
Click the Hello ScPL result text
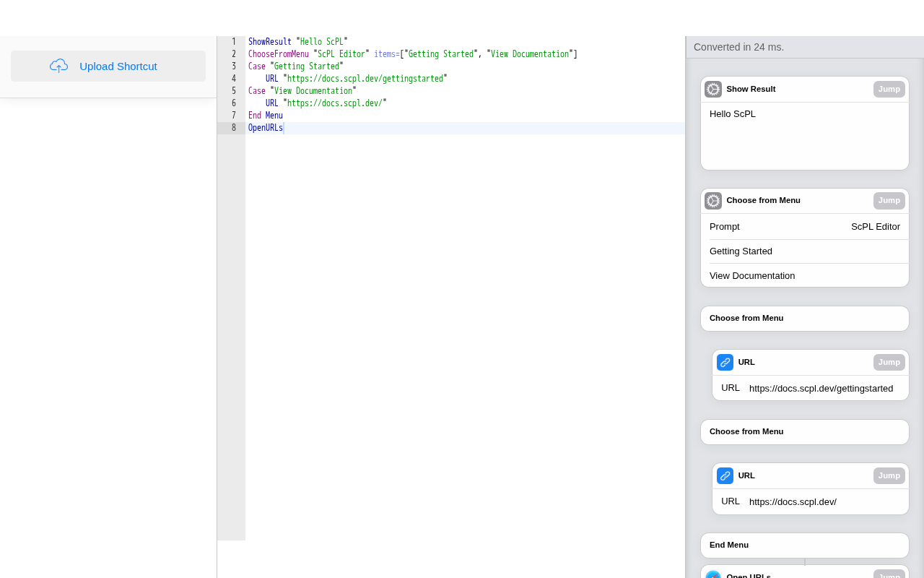[732, 113]
